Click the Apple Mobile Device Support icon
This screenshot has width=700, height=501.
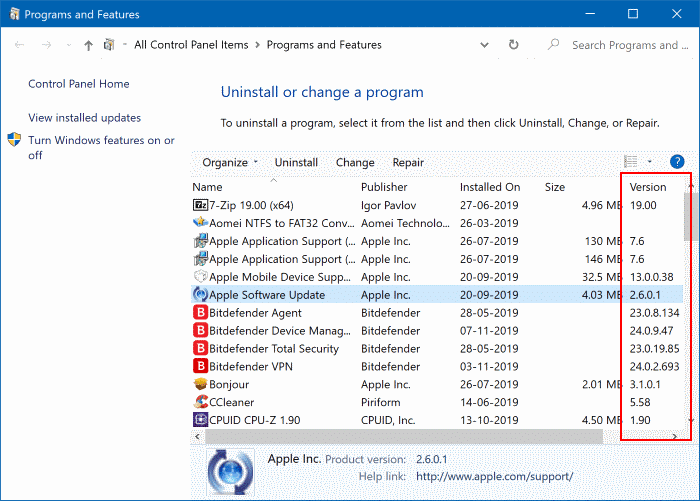click(x=200, y=277)
